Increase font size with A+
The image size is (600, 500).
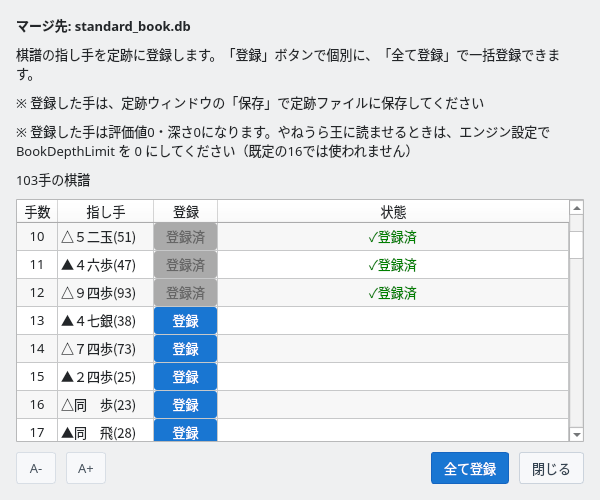click(x=86, y=468)
